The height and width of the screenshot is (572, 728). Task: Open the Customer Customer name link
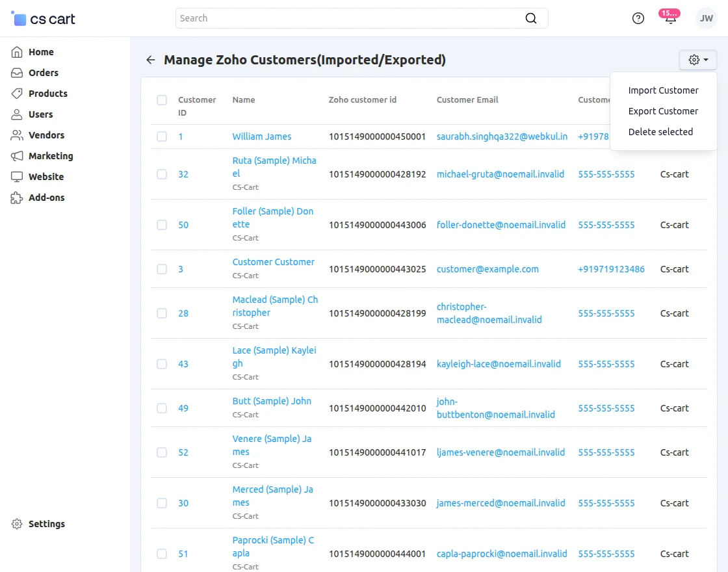[x=274, y=263]
